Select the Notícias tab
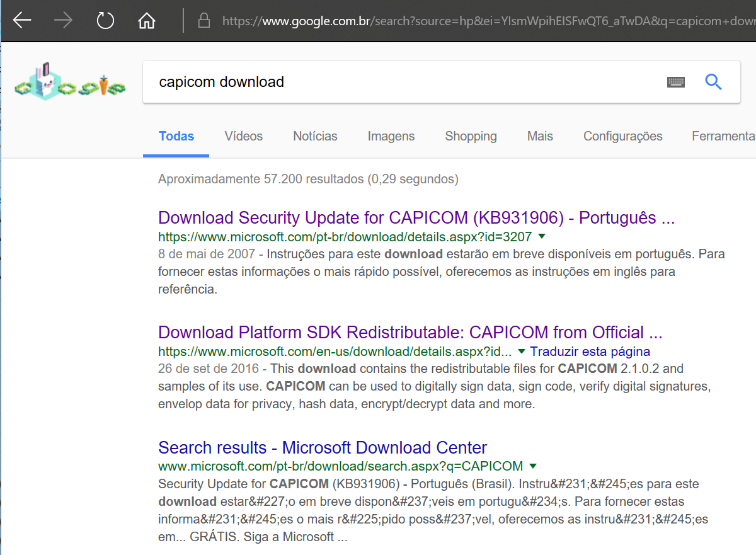Viewport: 756px width, 555px height. (x=315, y=136)
